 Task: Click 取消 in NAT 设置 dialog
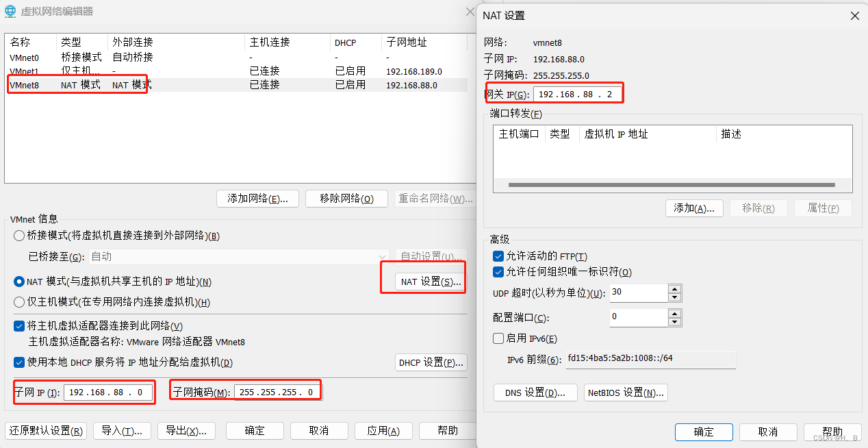(x=768, y=432)
